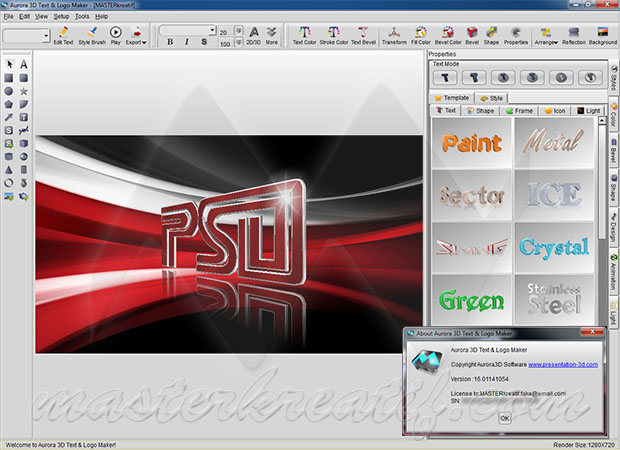Open the Text Bevel tool

[x=363, y=36]
